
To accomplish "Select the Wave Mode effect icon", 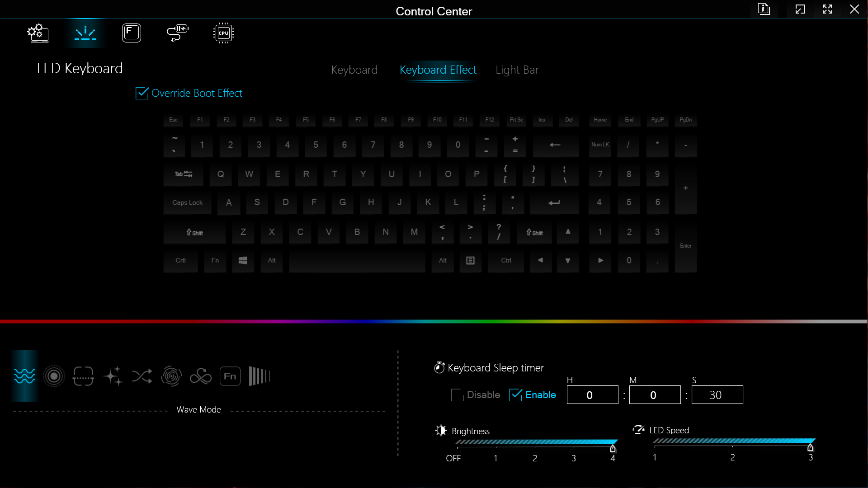I will pyautogui.click(x=24, y=376).
